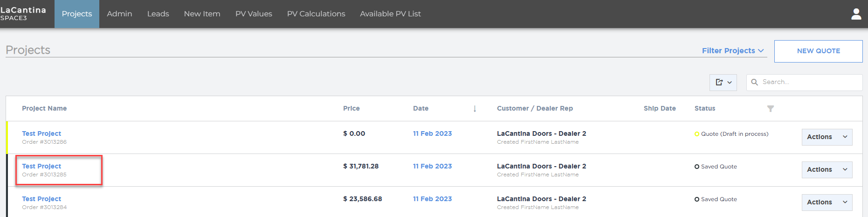Screen dimensions: 868x217
Task: Open the Admin menu item
Action: [119, 14]
